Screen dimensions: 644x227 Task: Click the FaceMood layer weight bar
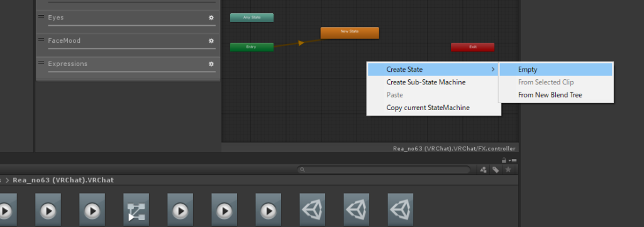(132, 48)
